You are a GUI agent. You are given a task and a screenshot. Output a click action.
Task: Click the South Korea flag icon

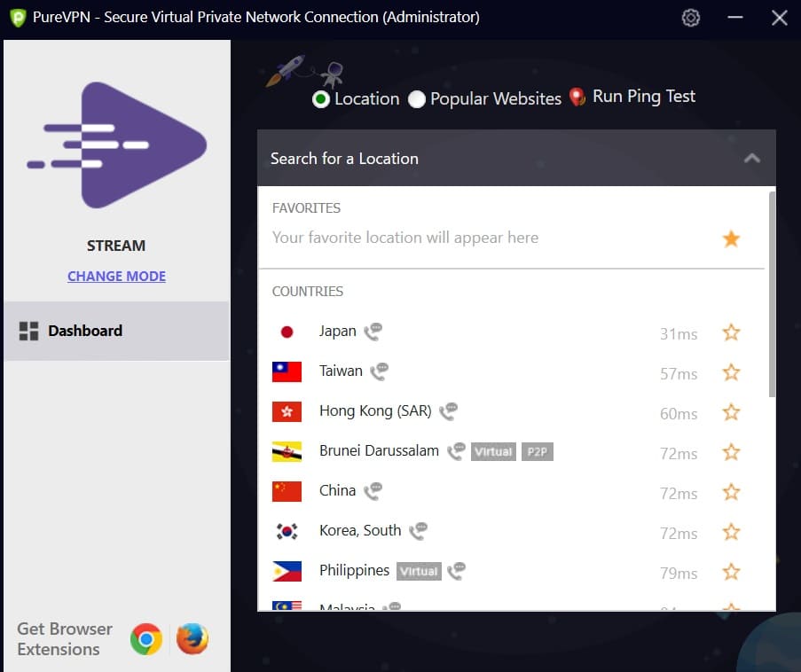287,532
